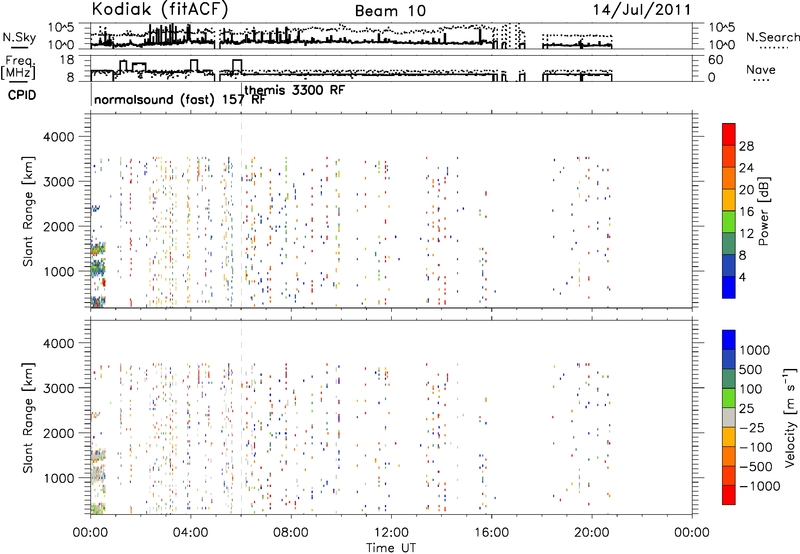Click the yellow 16–20 dB Power colorbar segment

(x=729, y=199)
